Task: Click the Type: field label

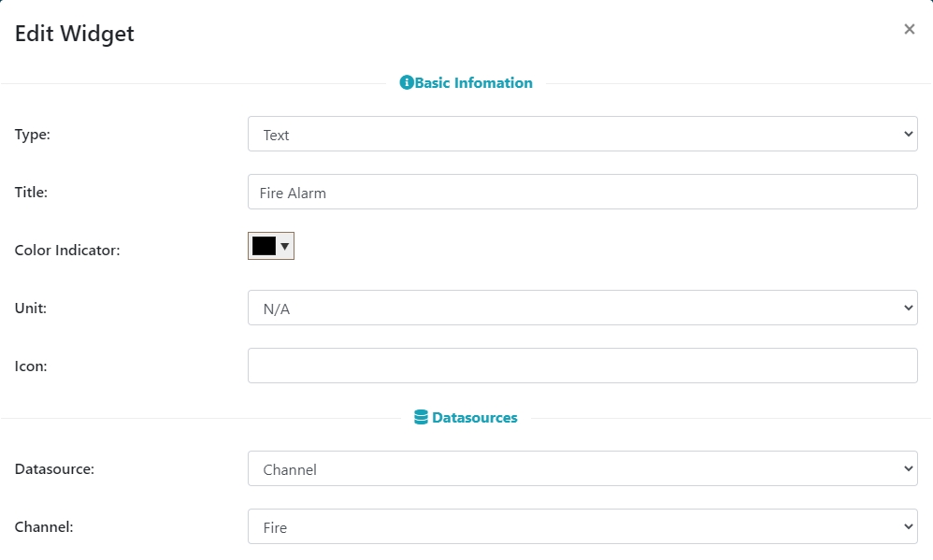Action: click(33, 135)
